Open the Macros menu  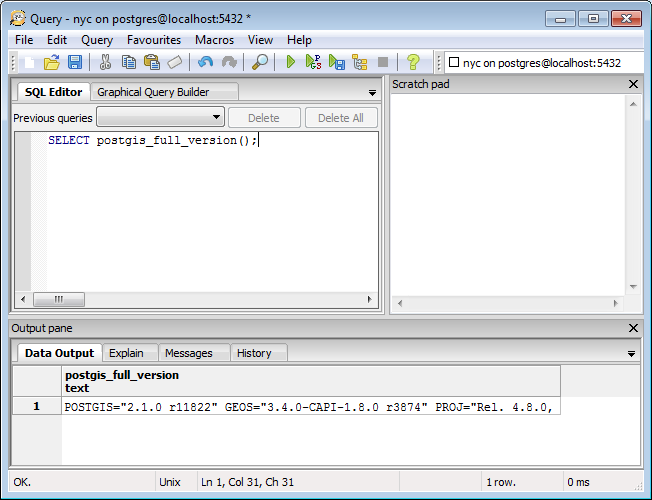pyautogui.click(x=214, y=40)
